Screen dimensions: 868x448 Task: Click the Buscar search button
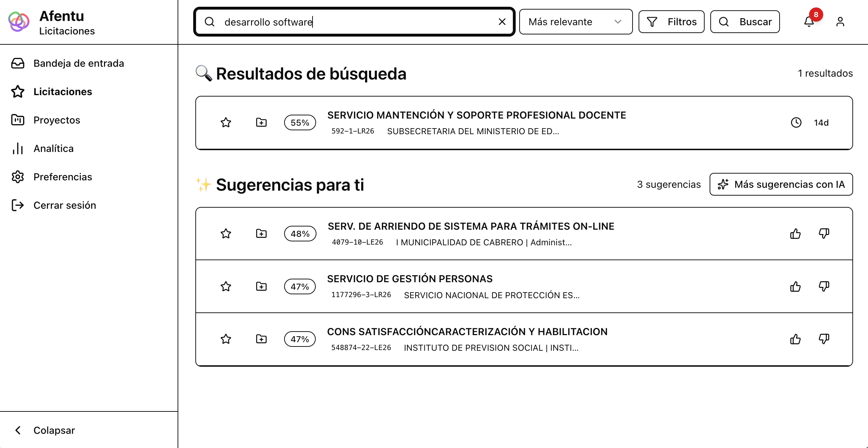[745, 22]
